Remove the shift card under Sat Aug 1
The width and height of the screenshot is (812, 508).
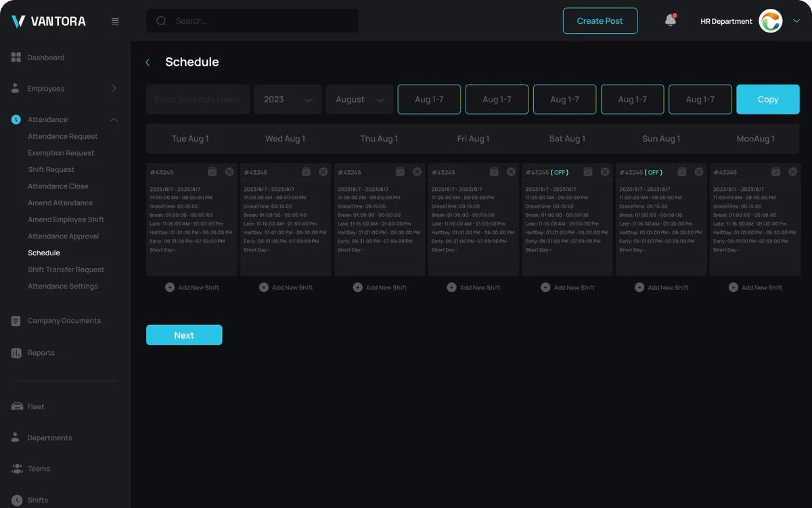tap(605, 172)
